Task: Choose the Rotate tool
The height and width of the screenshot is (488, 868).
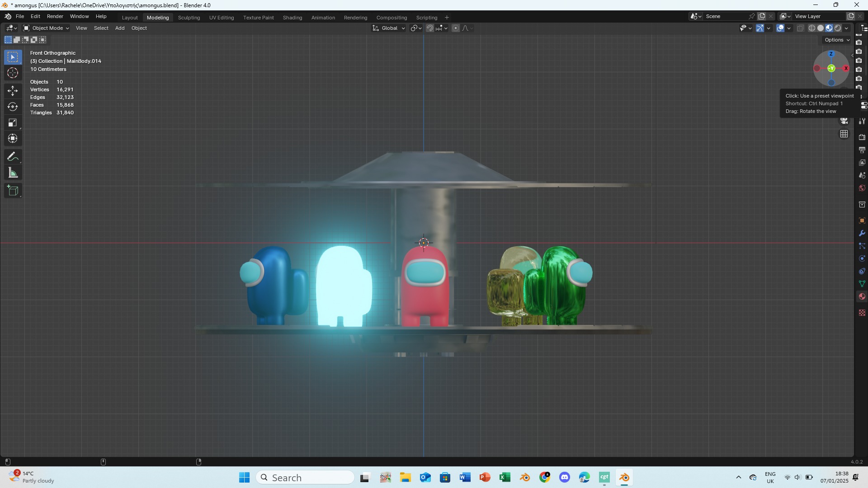Action: click(13, 107)
